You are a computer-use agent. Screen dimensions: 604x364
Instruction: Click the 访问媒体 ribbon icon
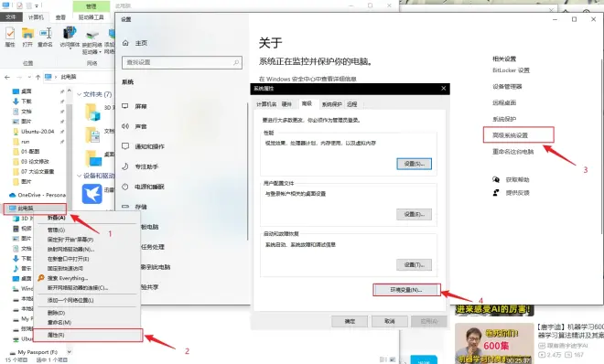(70, 33)
